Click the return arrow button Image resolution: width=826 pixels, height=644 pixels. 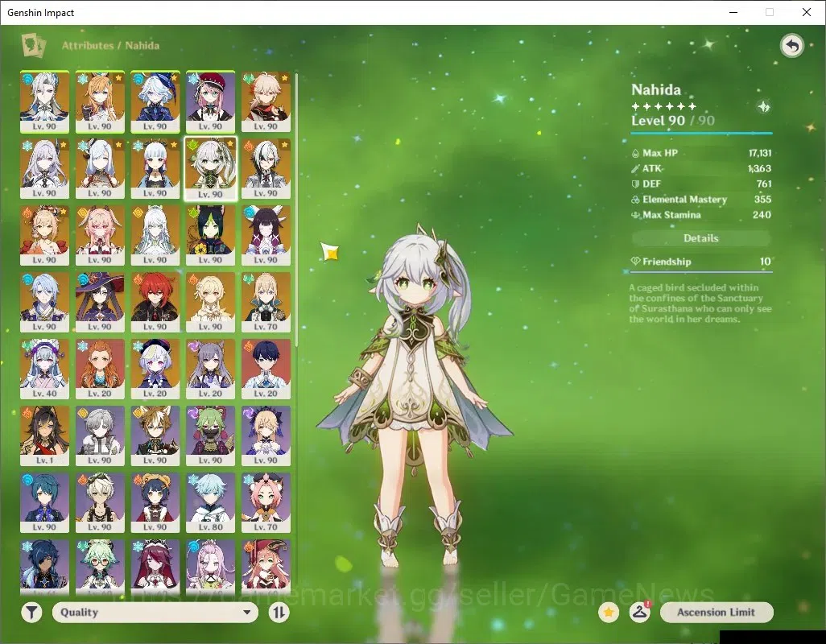click(x=791, y=46)
